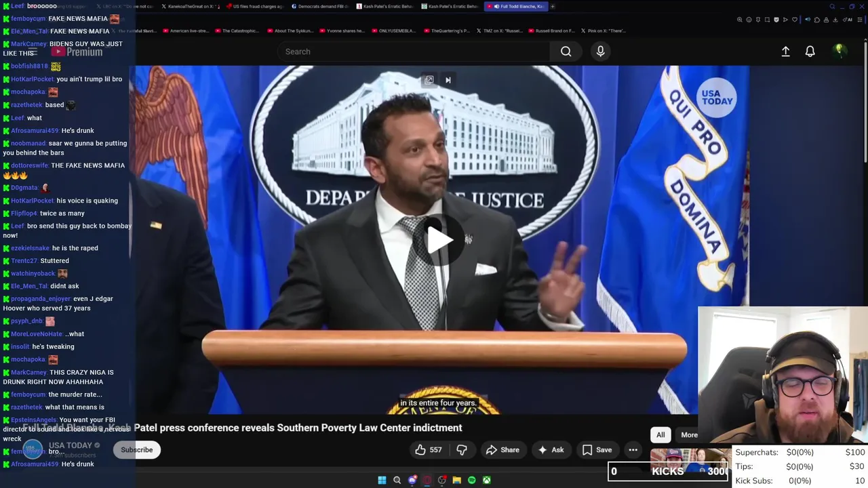Play the paused YouTube video
Viewport: 868px width, 488px height.
point(439,239)
